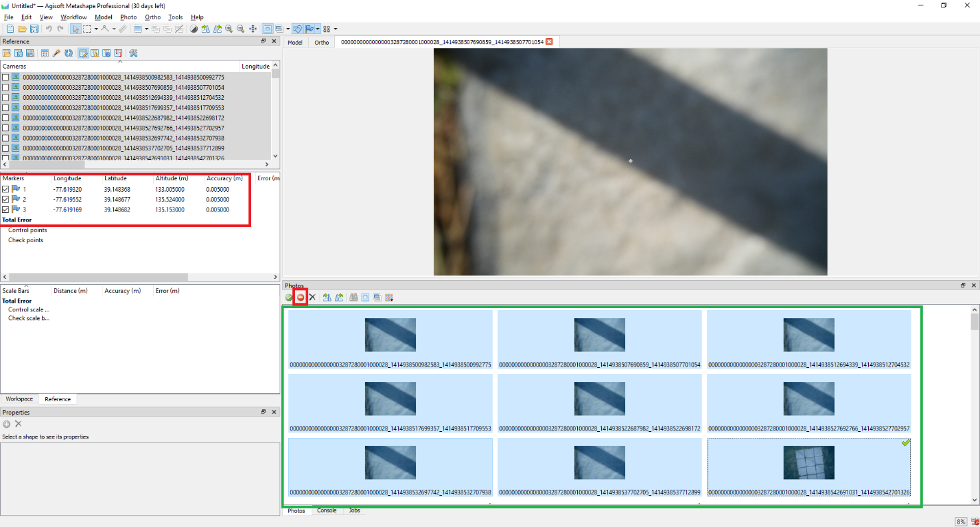Select the Import Reference icon
Image resolution: width=980 pixels, height=527 pixels.
click(x=8, y=53)
